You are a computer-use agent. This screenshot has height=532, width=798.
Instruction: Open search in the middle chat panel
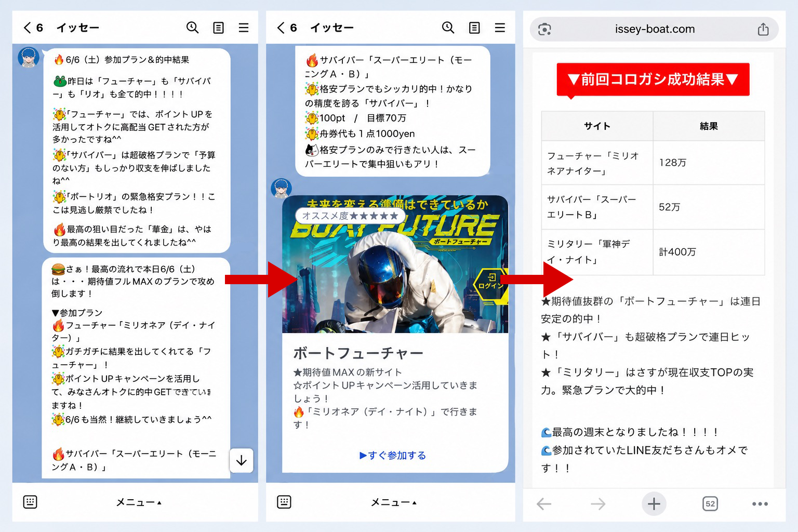click(448, 28)
